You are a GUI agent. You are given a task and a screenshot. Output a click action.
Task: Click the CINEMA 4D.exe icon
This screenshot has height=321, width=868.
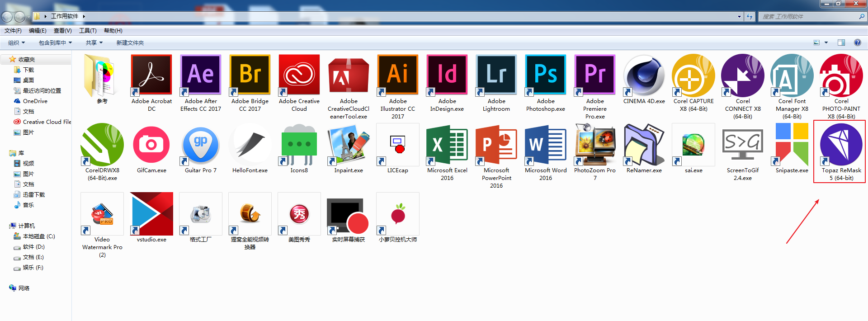tap(644, 75)
